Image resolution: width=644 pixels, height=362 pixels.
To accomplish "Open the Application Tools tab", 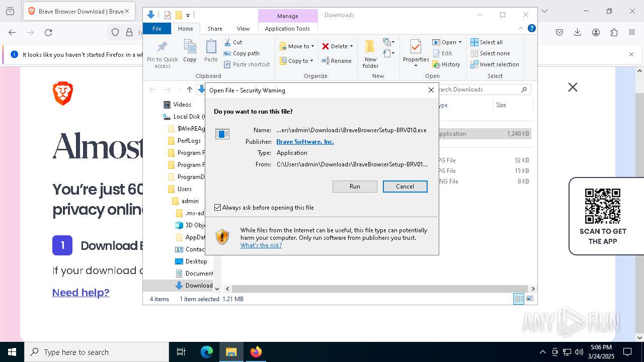I will (x=287, y=29).
